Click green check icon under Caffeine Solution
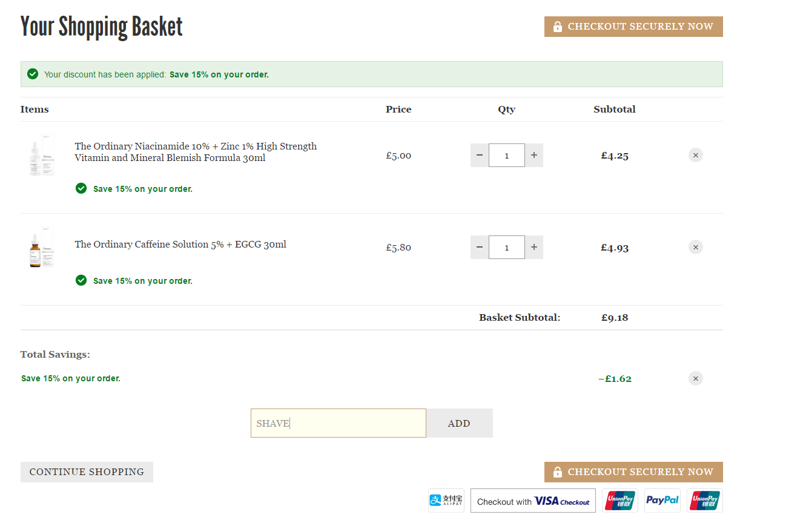This screenshot has height=532, width=806. [81, 280]
